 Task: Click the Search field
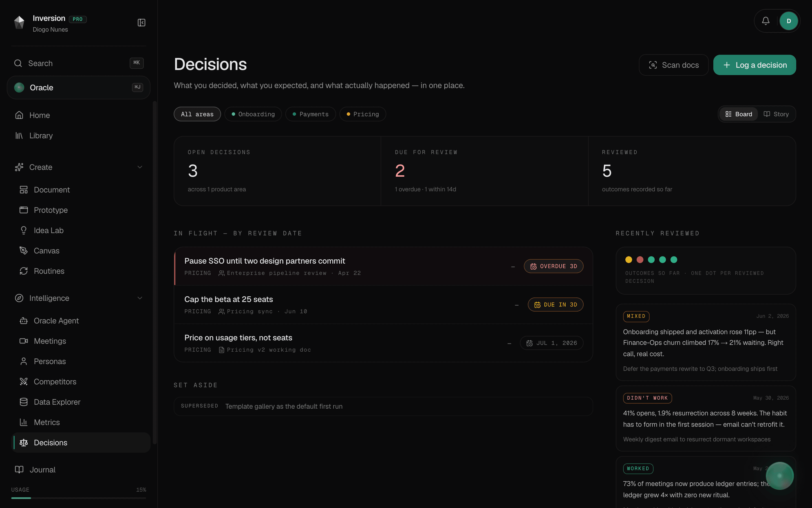click(78, 63)
